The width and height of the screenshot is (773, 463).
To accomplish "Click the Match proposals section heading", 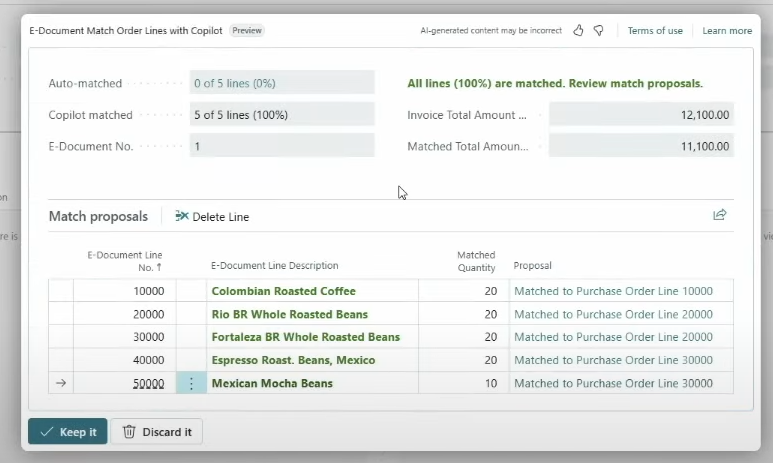I will (98, 216).
